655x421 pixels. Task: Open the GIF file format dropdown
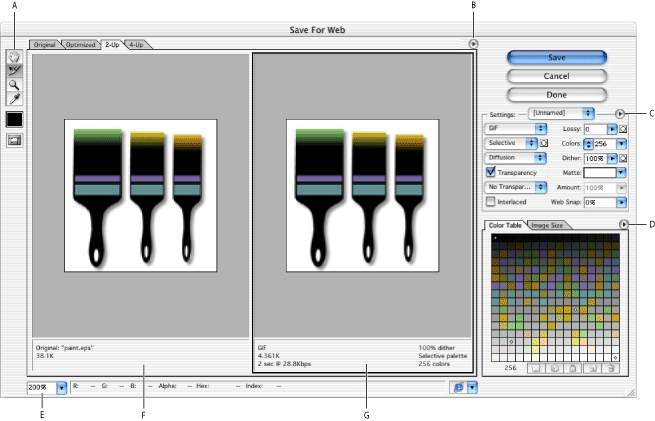coord(515,129)
